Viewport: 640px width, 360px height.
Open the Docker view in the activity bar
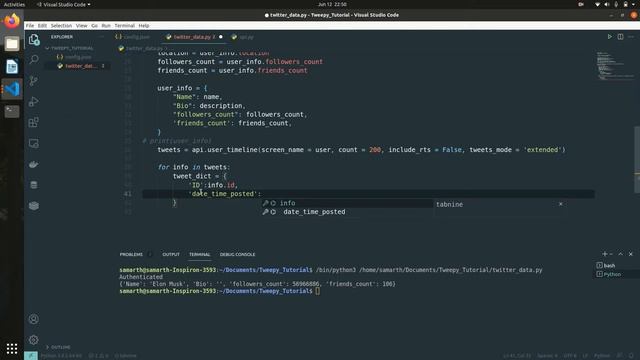point(34,164)
